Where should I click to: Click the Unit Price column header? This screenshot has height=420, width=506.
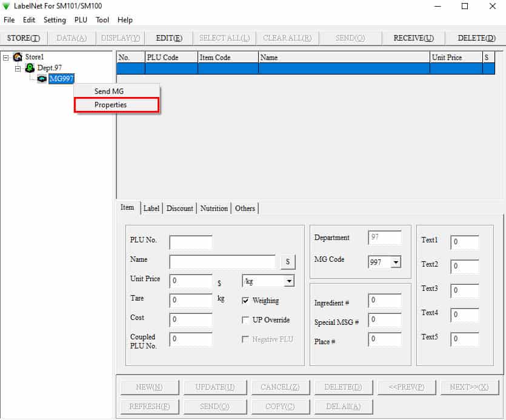click(456, 58)
